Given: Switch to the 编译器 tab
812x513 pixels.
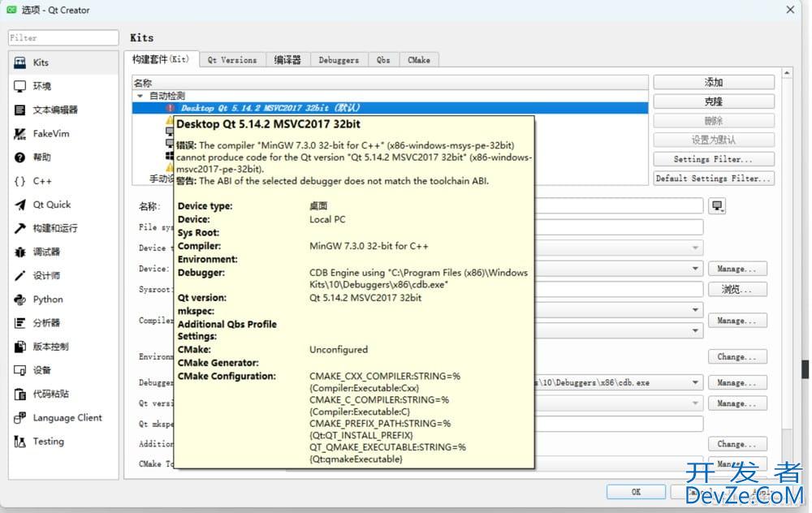Looking at the screenshot, I should (287, 60).
